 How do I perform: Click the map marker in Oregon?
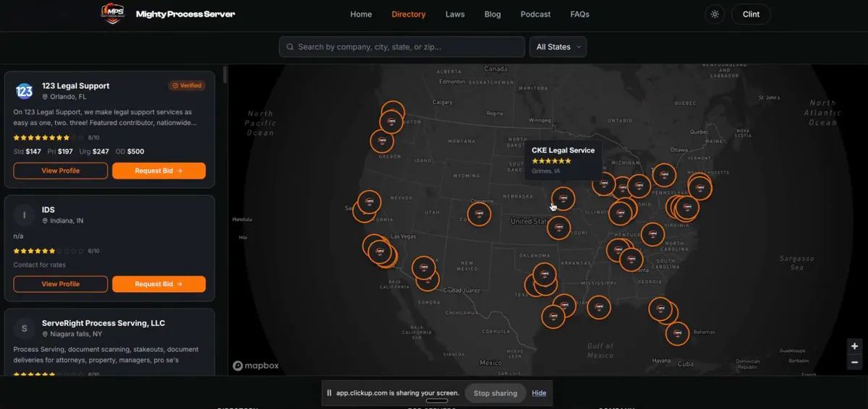point(382,141)
